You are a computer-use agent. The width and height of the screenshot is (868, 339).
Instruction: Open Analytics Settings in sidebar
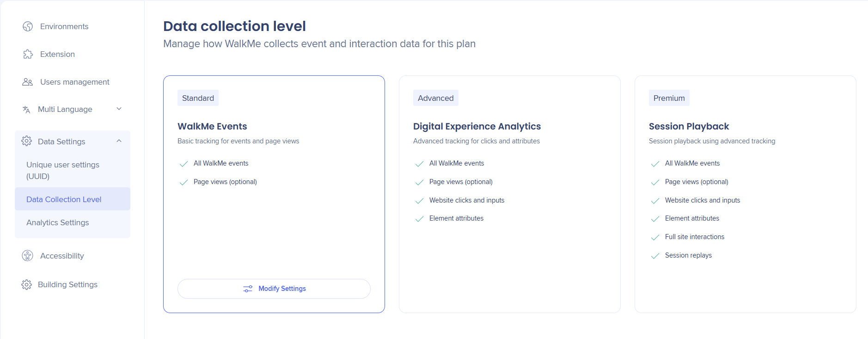tap(58, 222)
